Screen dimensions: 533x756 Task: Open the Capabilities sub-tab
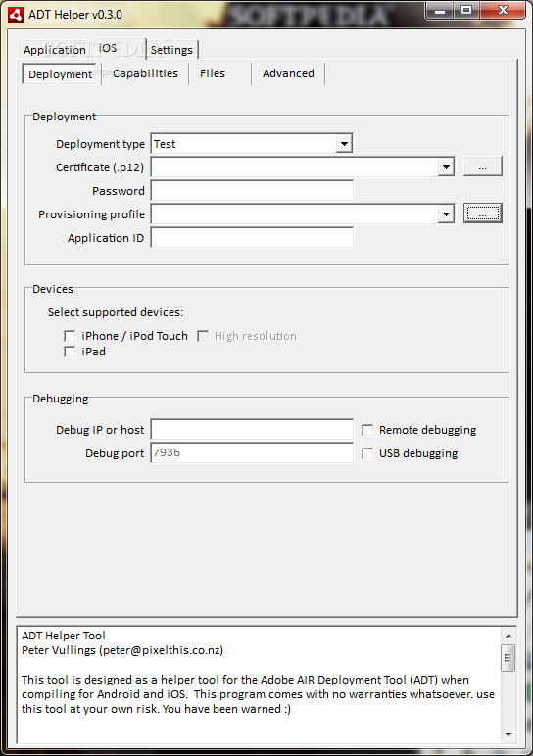(x=145, y=73)
